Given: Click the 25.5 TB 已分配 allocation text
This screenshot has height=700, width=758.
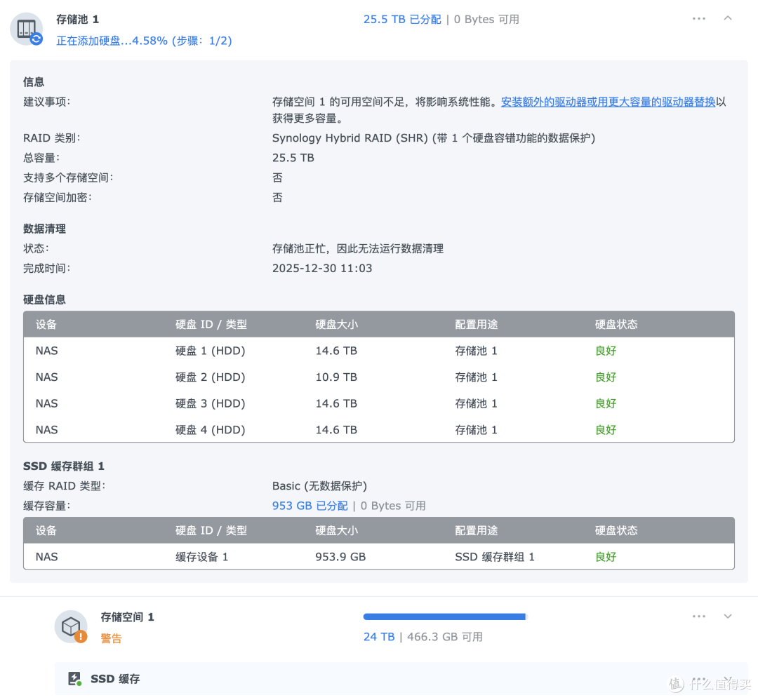Looking at the screenshot, I should coord(402,20).
